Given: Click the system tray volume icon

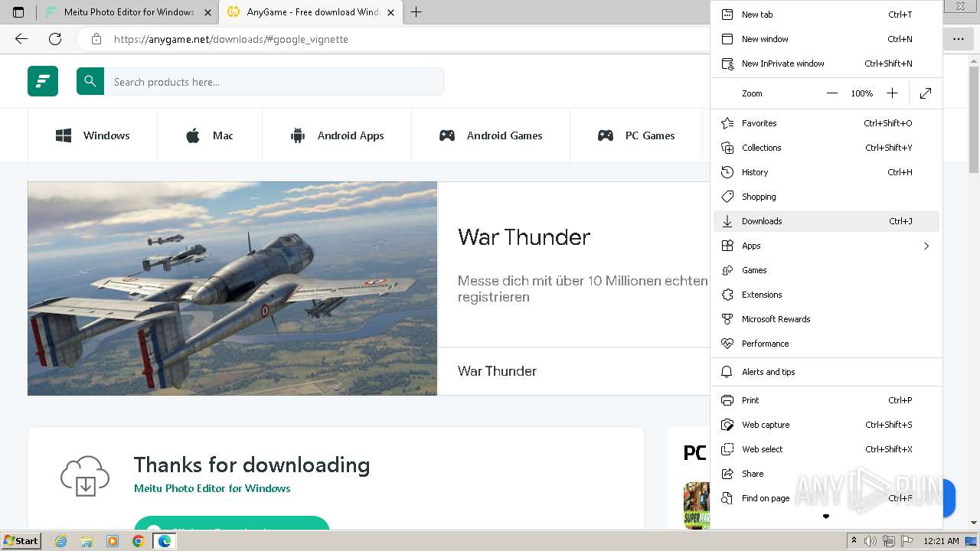Looking at the screenshot, I should [x=871, y=541].
